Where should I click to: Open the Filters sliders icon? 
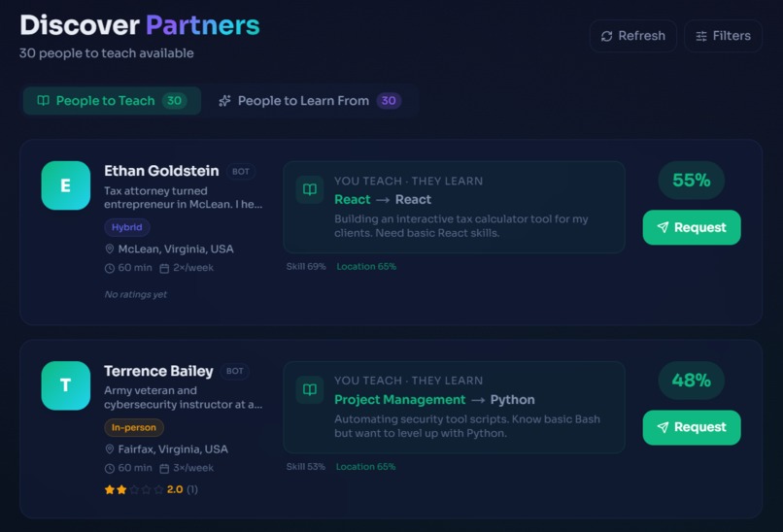[x=701, y=36]
